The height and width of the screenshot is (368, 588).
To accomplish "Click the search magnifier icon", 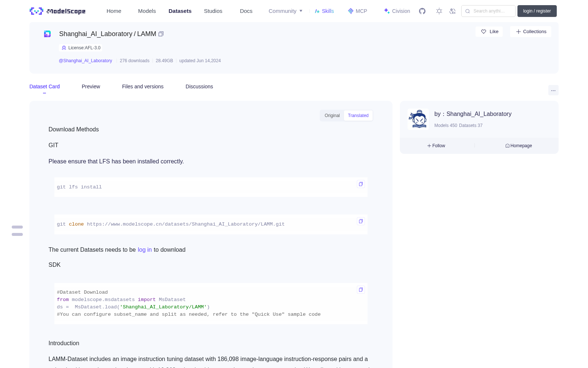I will 467,11.
